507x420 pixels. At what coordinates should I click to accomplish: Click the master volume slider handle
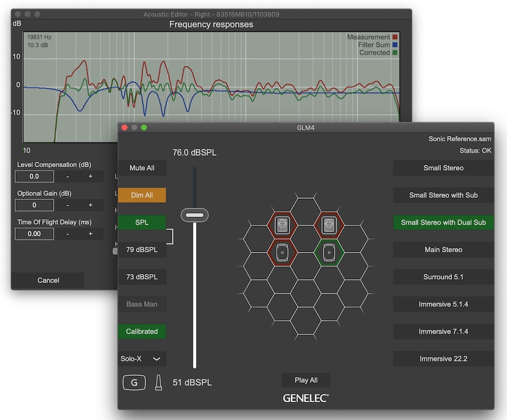(195, 215)
